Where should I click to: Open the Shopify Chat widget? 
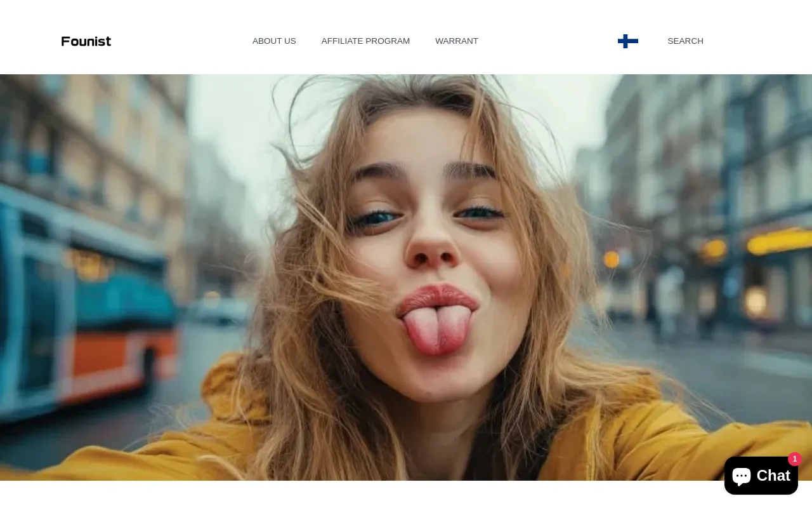pos(761,476)
